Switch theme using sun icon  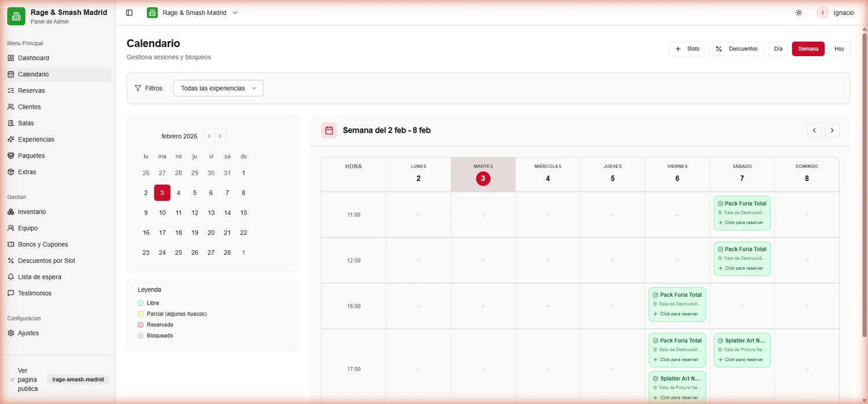(799, 13)
